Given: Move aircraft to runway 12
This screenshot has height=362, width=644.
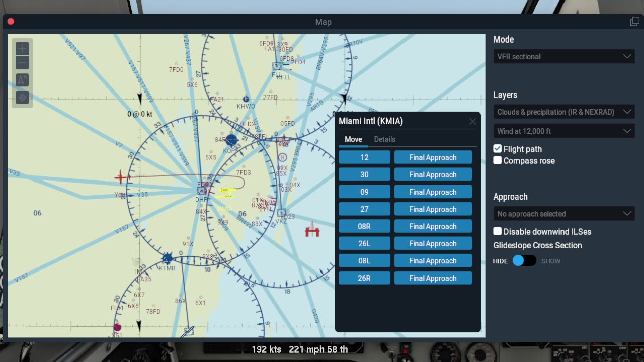Looking at the screenshot, I should (x=364, y=157).
